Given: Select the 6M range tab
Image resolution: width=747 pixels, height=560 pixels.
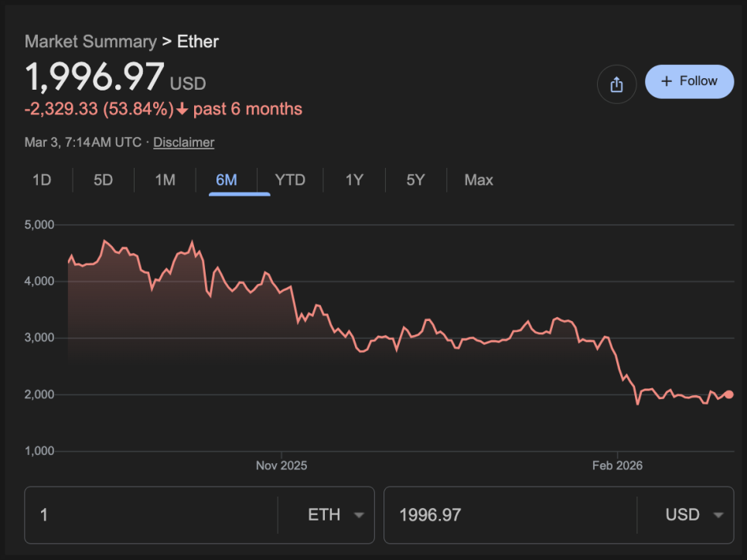Looking at the screenshot, I should [x=227, y=180].
